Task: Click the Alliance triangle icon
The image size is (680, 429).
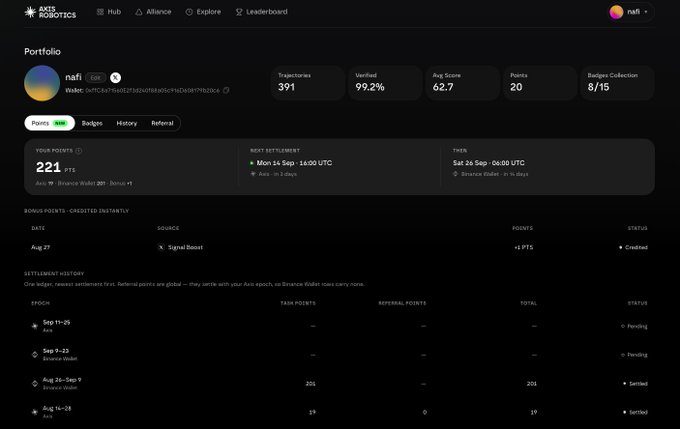Action: coord(139,12)
